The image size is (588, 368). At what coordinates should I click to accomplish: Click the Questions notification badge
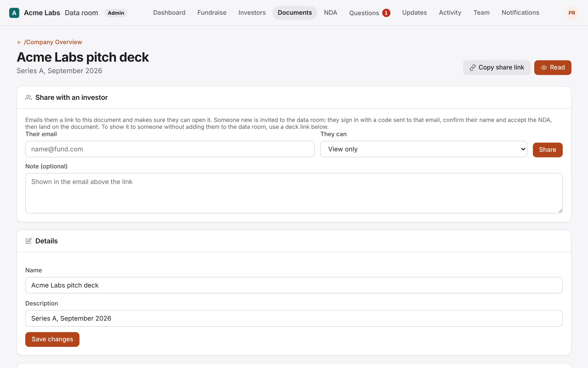(x=386, y=13)
